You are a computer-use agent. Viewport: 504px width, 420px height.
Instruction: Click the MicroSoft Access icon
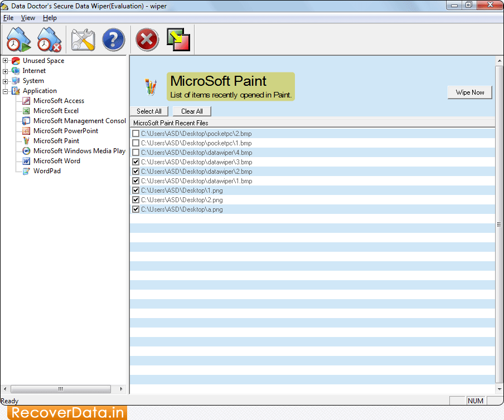(x=26, y=101)
